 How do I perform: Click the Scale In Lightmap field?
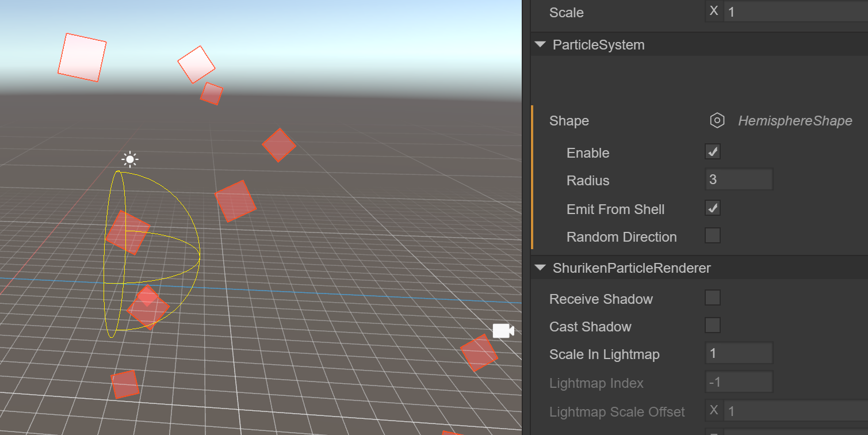(739, 353)
